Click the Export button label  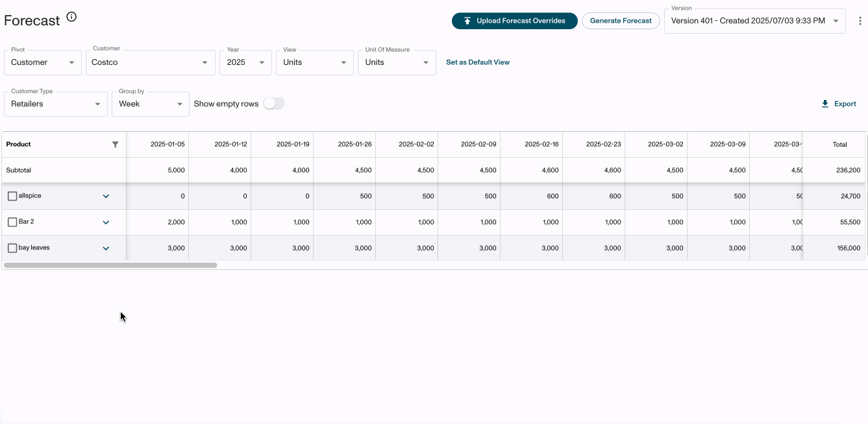pyautogui.click(x=845, y=104)
